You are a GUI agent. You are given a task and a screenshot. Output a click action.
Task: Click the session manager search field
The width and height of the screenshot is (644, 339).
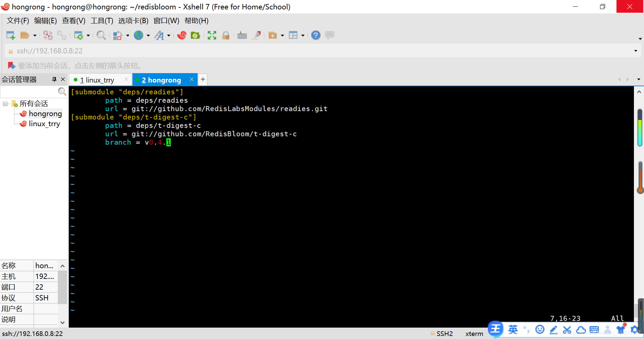(x=30, y=91)
